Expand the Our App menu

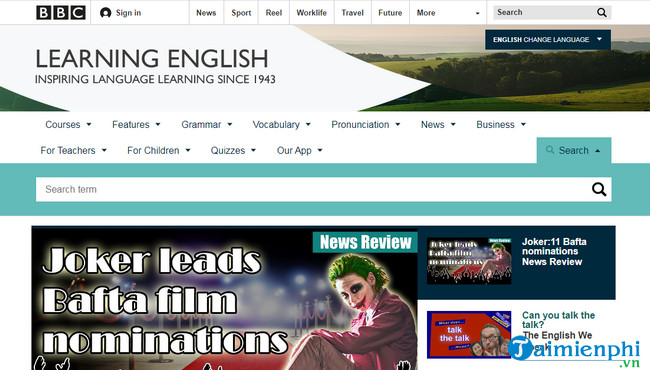[299, 150]
